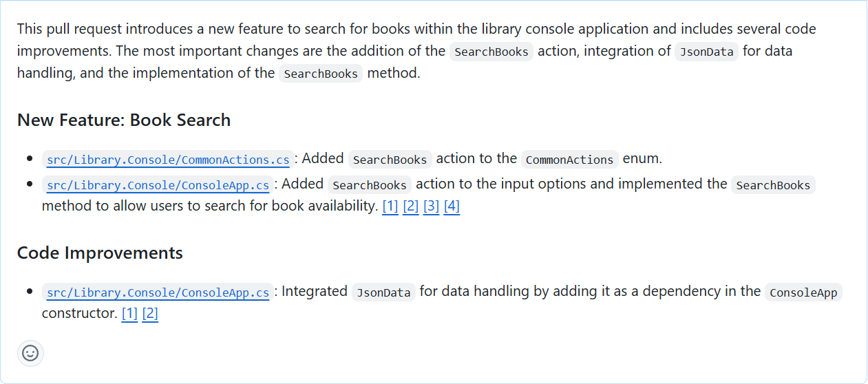Click the 'New Feature: Book Search' heading
Viewport: 868px width, 384px height.
coord(124,120)
